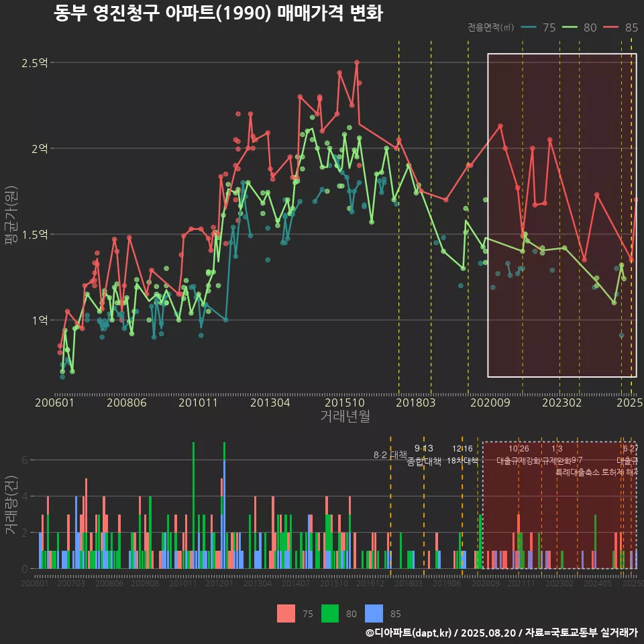The image size is (644, 644).
Task: Click the 1·3 규제완화 policy annotation
Action: tap(557, 455)
